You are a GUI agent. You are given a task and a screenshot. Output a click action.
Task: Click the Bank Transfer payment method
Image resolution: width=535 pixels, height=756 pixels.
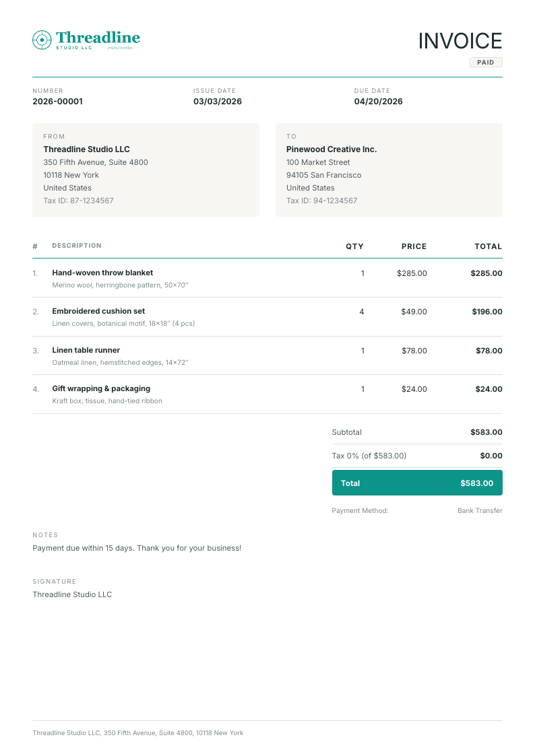480,510
